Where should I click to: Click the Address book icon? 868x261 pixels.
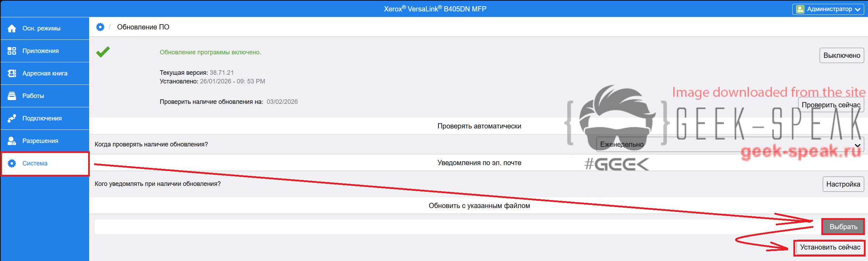(x=12, y=73)
